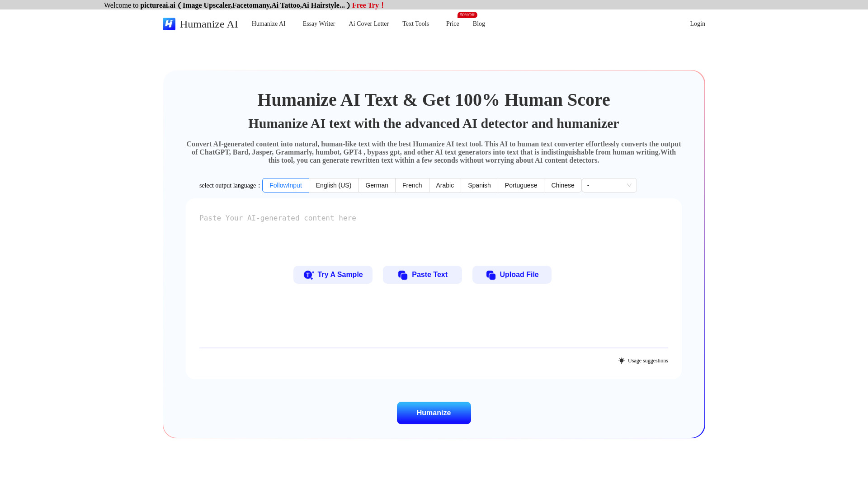Select English (US) output language

[x=333, y=185]
